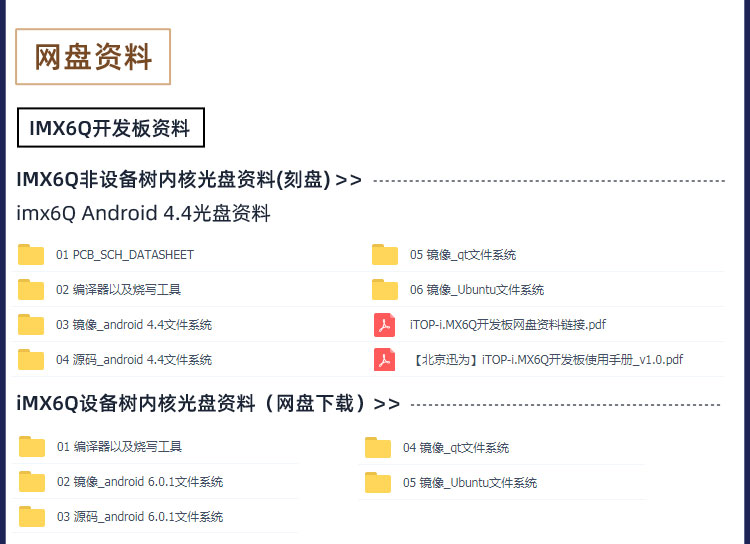Click folder icon for 06 镜像_Ubuntu文件系统
Screen dimensions: 750x544
click(385, 289)
